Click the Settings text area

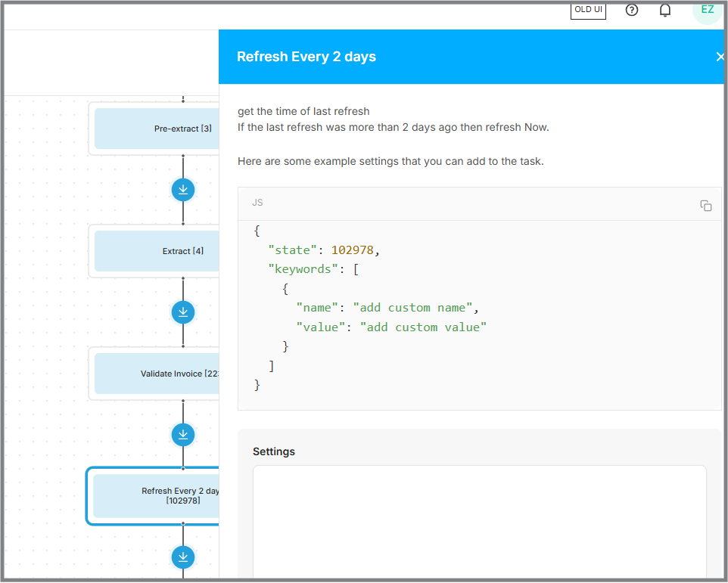point(479,523)
